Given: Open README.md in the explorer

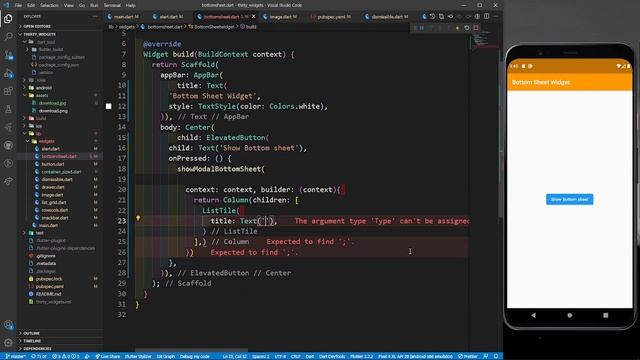Looking at the screenshot, I should pos(48,294).
